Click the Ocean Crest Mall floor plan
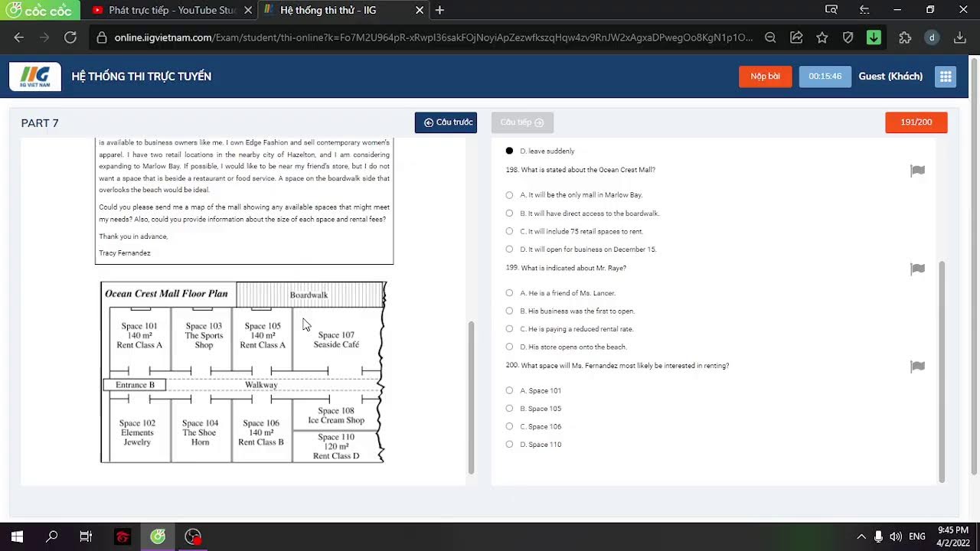 [243, 372]
